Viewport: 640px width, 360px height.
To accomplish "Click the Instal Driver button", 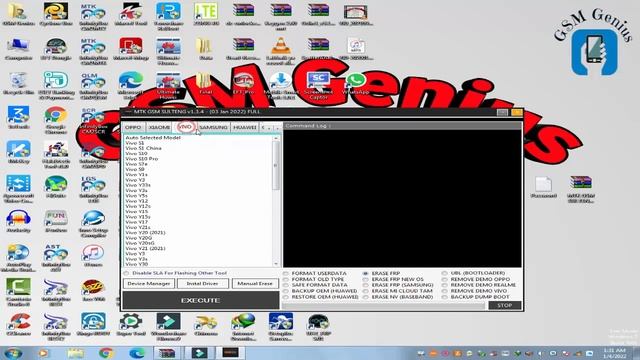I will coord(202,283).
